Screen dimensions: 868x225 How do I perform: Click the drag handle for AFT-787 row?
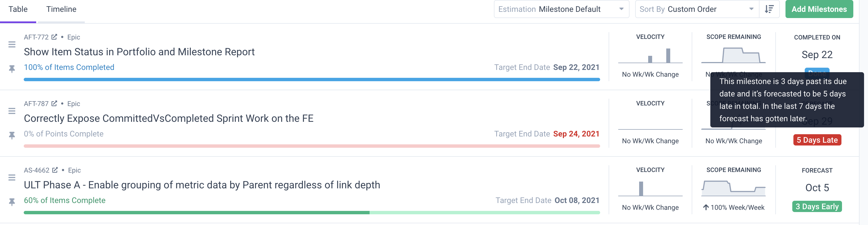point(12,111)
